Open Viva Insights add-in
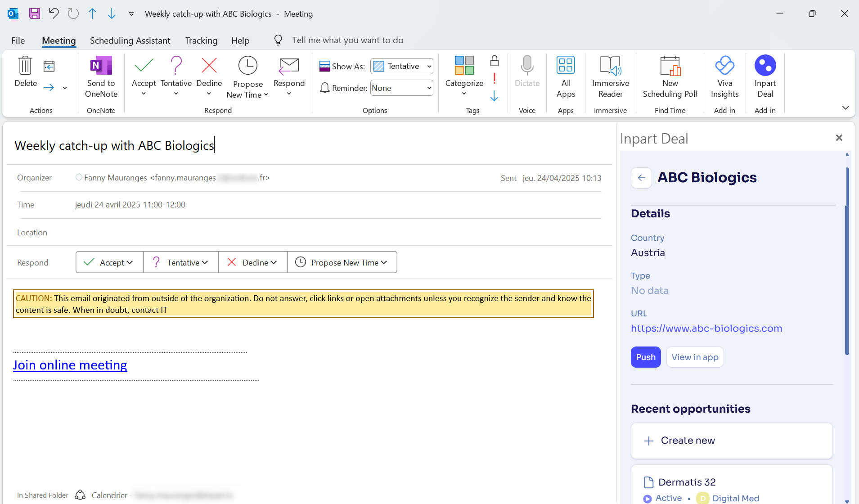 (x=725, y=77)
